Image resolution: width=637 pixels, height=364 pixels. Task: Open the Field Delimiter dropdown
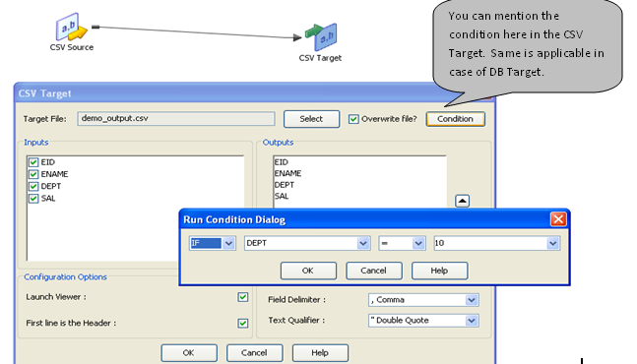click(472, 300)
